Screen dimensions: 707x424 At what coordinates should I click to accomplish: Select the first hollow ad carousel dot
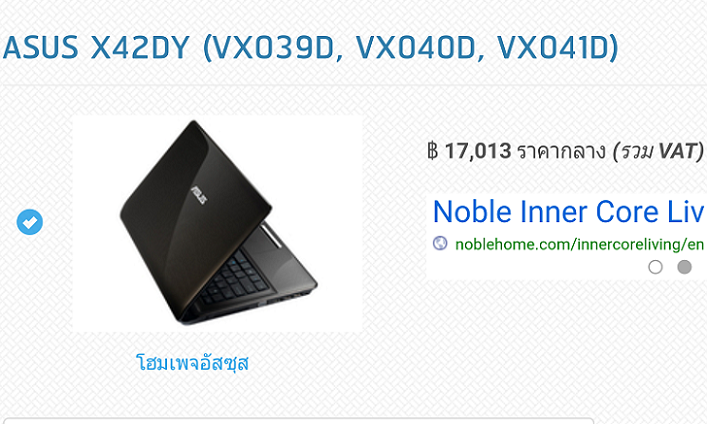[x=655, y=267]
